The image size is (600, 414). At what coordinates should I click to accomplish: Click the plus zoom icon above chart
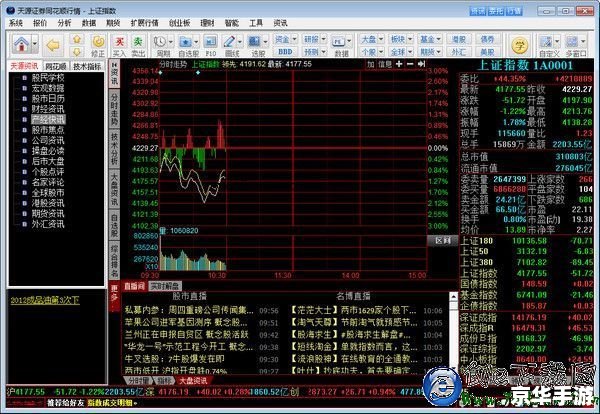coord(399,64)
